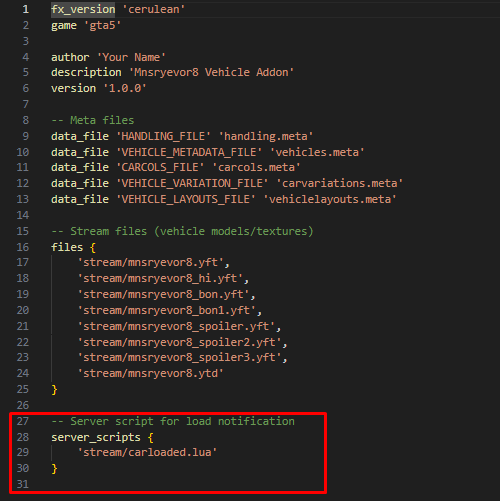Click the 'version' keyword on line 6
Image resolution: width=500 pixels, height=501 pixels.
click(x=73, y=88)
